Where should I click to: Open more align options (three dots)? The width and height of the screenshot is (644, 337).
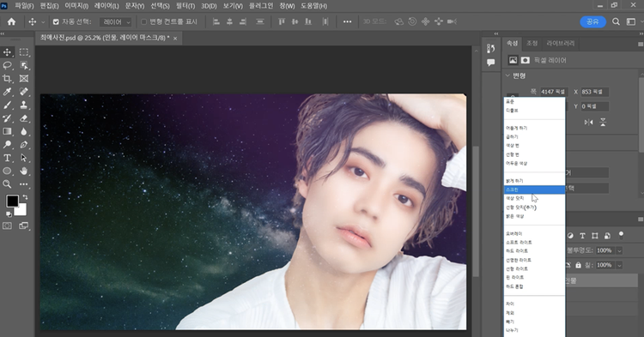[x=347, y=21]
